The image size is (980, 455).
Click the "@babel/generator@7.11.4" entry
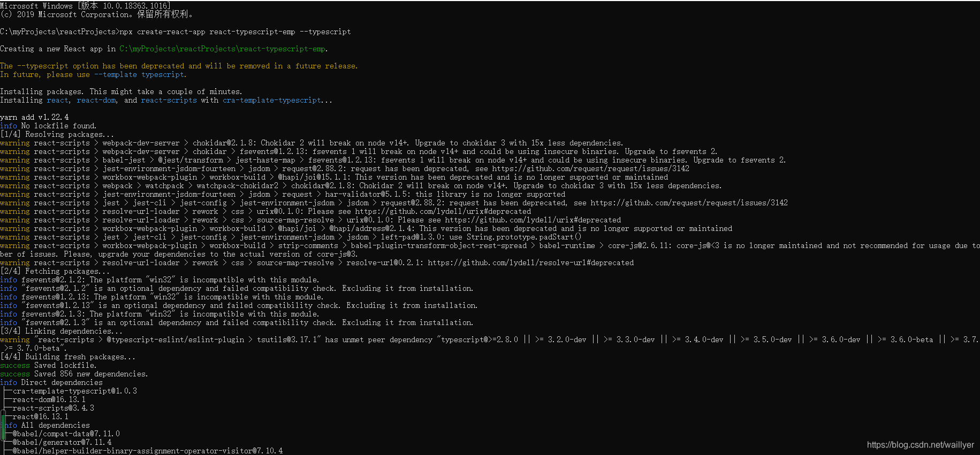[x=62, y=442]
